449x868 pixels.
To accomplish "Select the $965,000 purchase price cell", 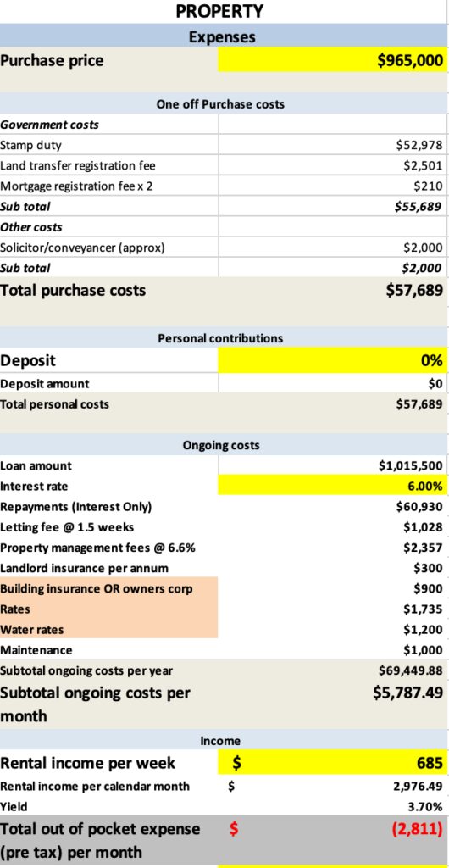I will (x=333, y=60).
